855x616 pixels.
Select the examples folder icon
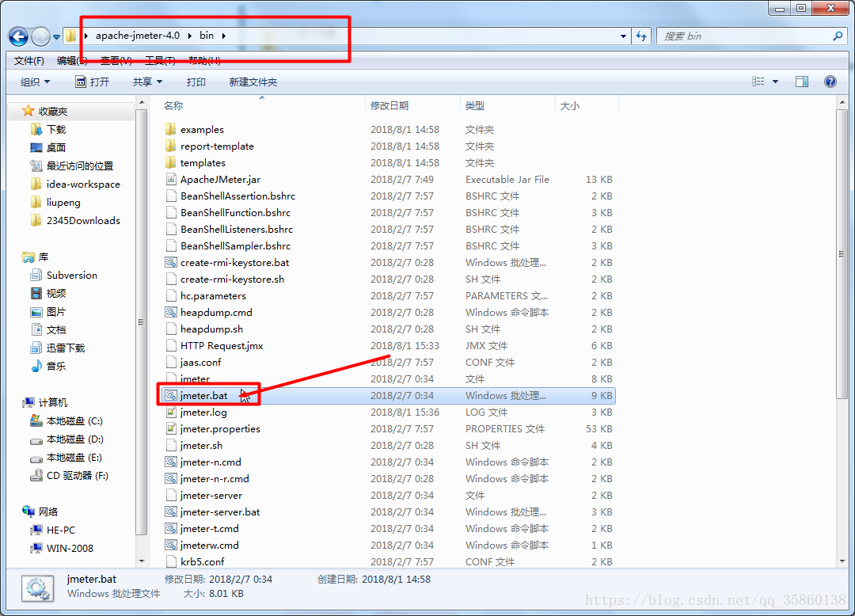point(171,129)
